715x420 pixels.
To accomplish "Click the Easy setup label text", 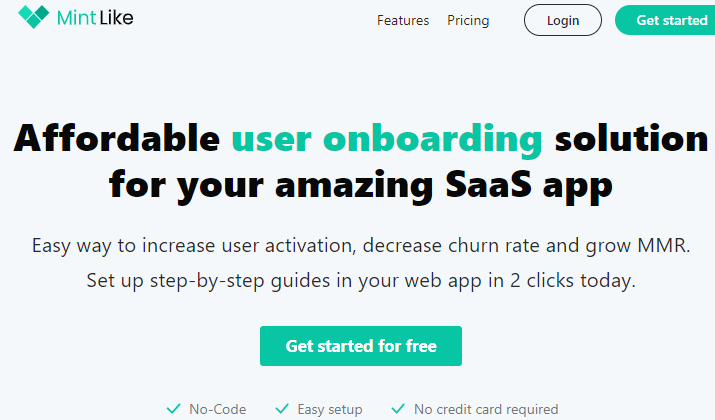I will point(330,409).
